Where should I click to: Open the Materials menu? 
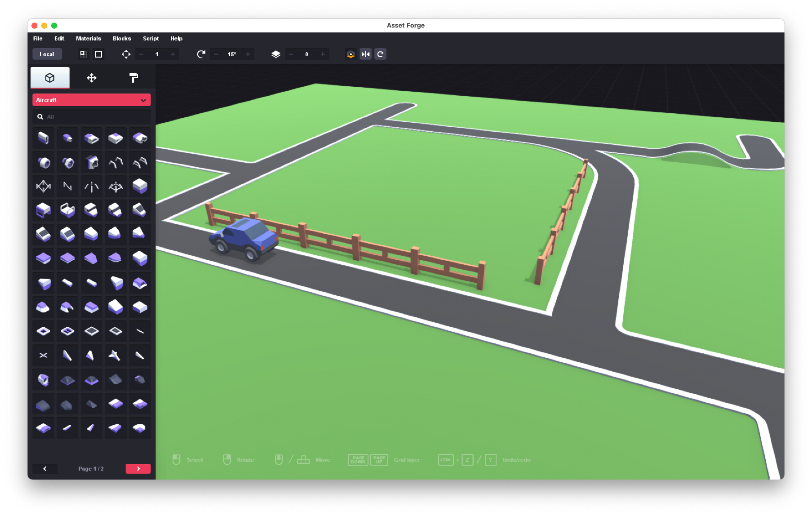89,39
